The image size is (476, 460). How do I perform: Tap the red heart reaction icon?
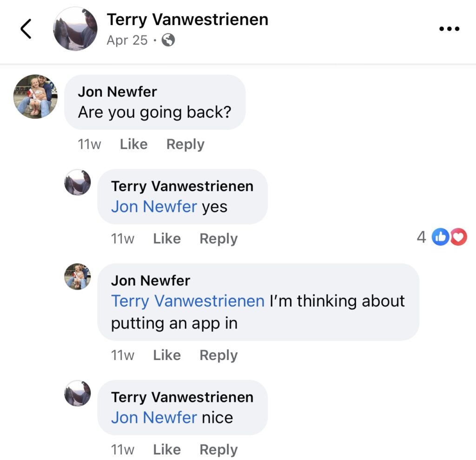point(458,237)
